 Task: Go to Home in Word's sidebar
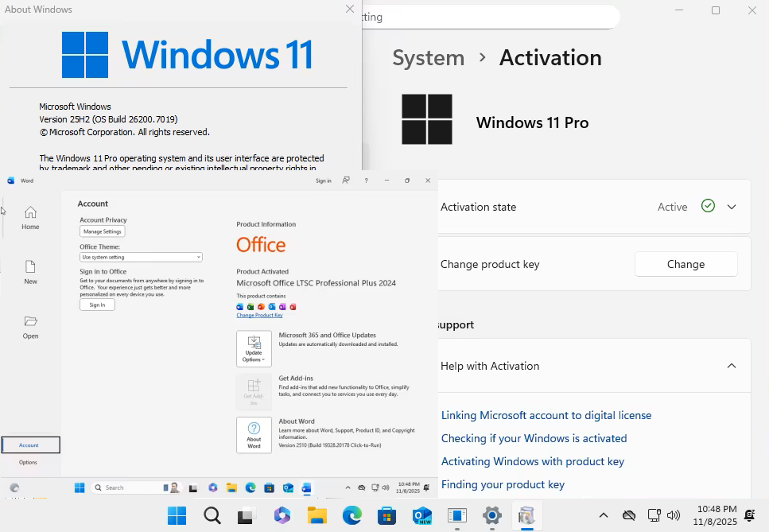point(30,217)
